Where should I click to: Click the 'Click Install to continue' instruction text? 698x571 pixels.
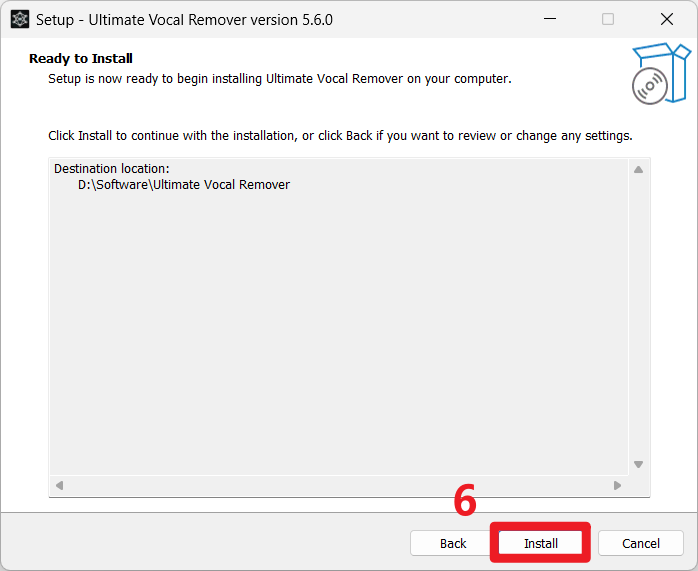click(x=340, y=136)
